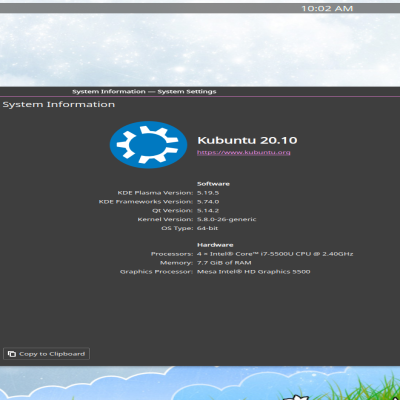Click the 10:02 AM clock in panel

tap(327, 9)
